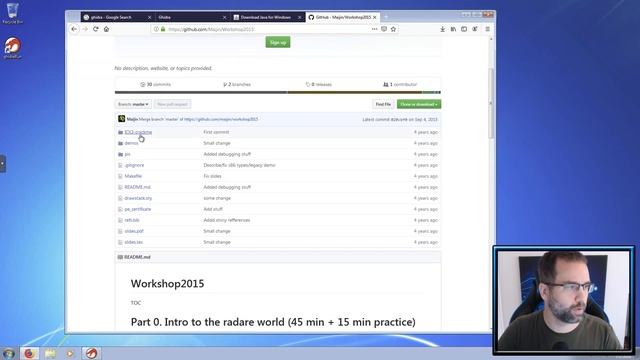
Task: View the 1 contributor link
Action: click(400, 84)
